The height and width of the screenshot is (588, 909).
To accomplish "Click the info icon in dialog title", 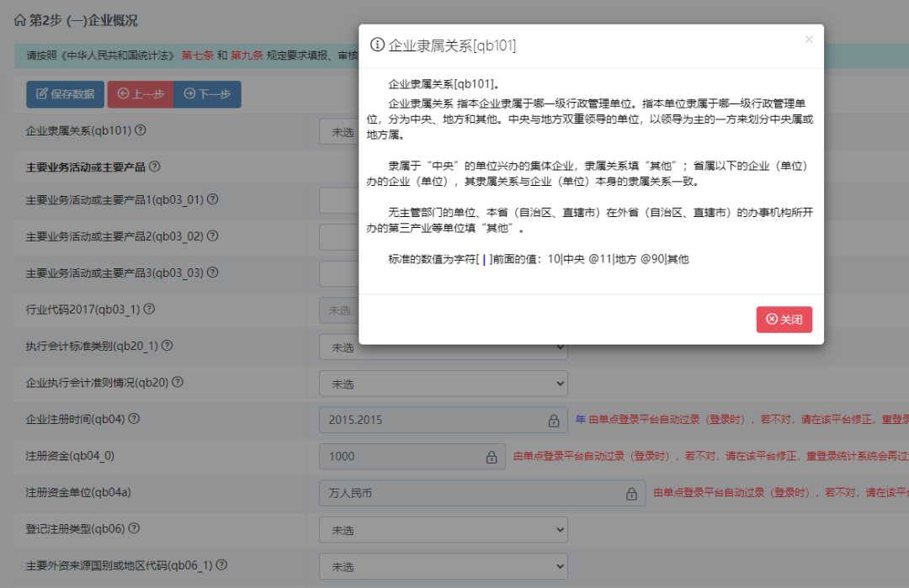I will click(377, 45).
